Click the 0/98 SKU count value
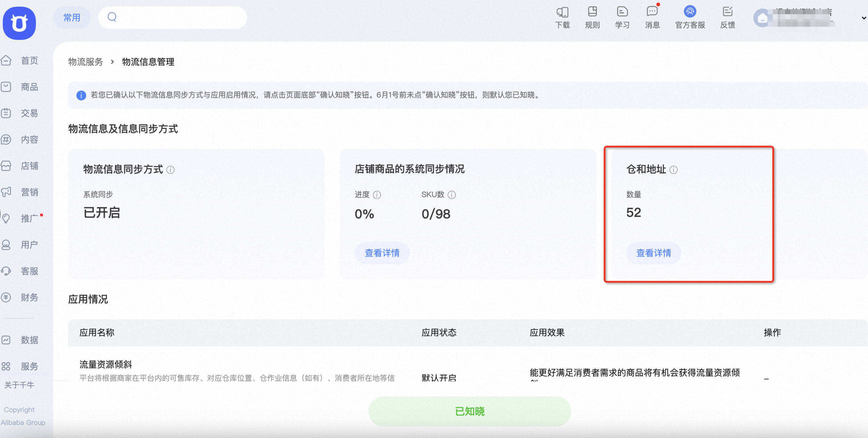The width and height of the screenshot is (868, 438). (436, 214)
